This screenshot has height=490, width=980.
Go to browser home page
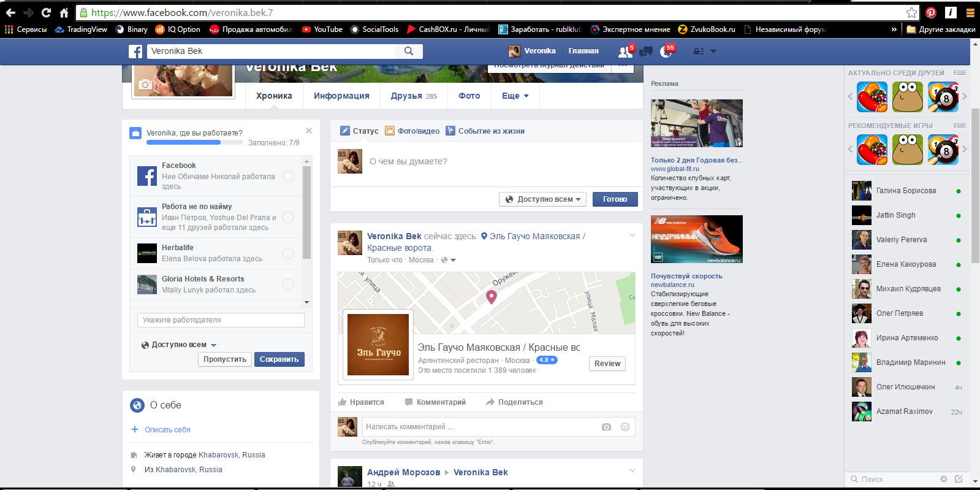64,12
